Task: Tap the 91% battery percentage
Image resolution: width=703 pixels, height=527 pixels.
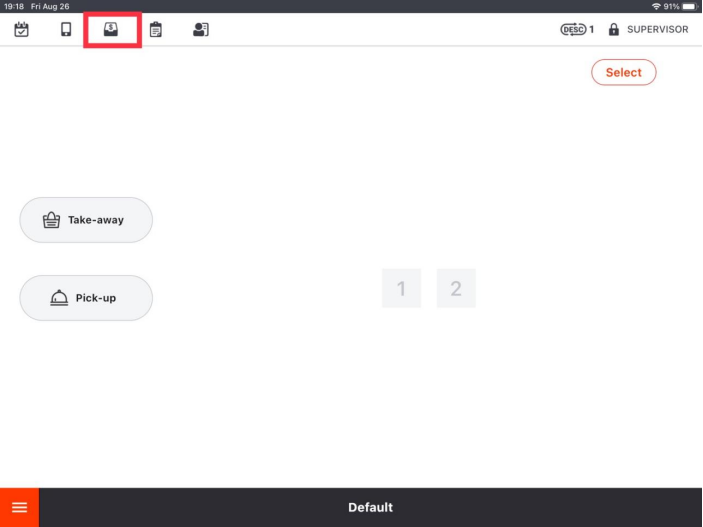Action: [x=671, y=6]
